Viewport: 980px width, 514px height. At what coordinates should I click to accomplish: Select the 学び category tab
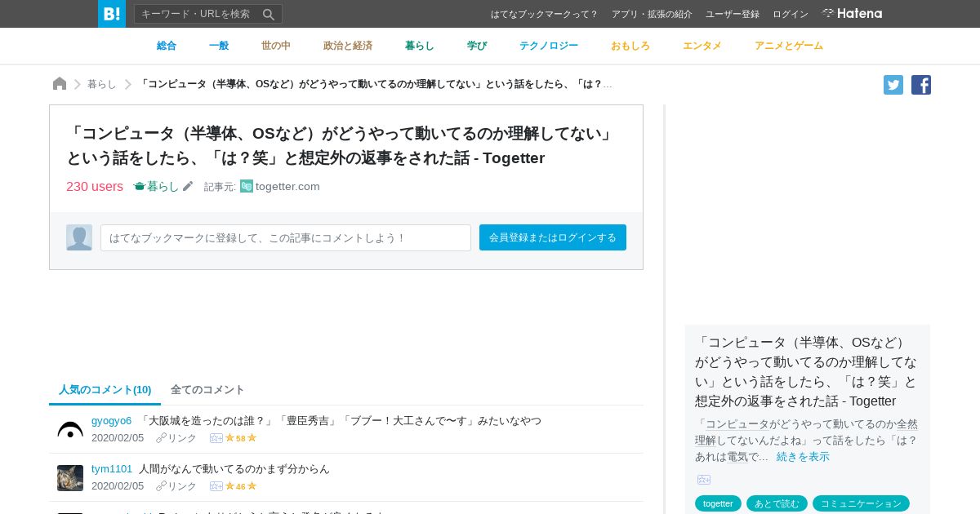477,46
